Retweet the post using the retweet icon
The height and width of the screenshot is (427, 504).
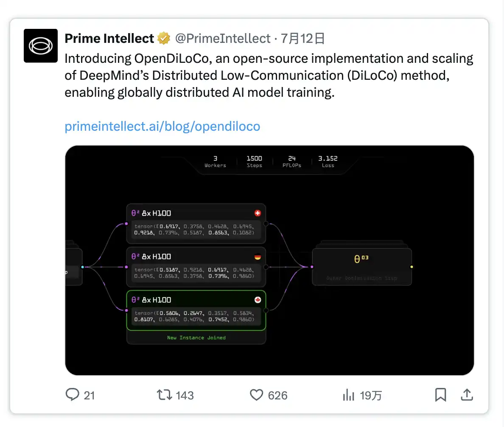[x=164, y=395]
